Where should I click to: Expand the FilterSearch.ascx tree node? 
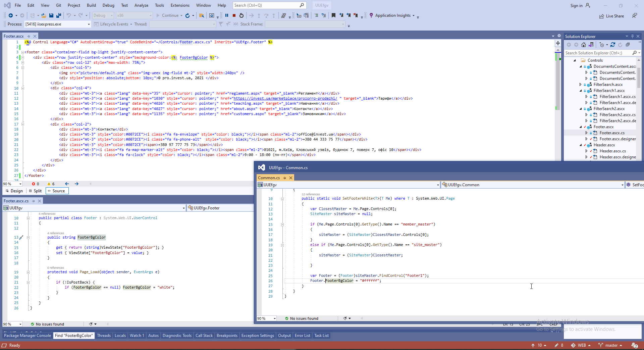click(x=581, y=85)
